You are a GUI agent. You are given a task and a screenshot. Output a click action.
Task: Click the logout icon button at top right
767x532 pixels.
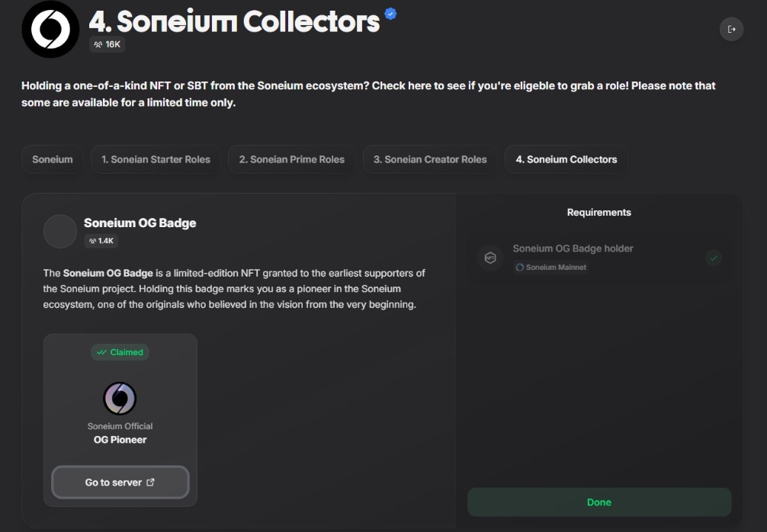click(x=731, y=29)
